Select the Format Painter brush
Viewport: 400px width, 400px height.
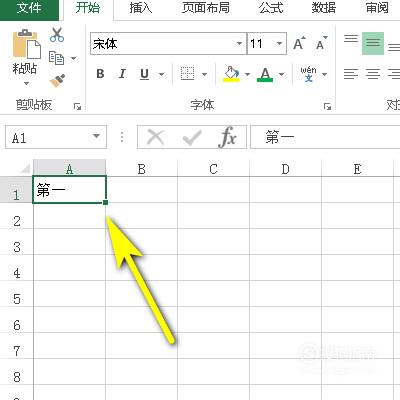click(x=57, y=81)
